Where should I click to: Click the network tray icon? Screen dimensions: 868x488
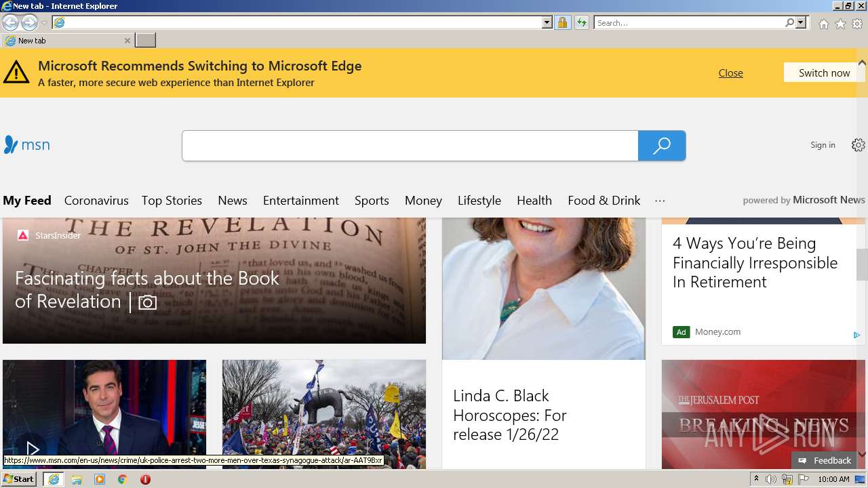pyautogui.click(x=787, y=479)
